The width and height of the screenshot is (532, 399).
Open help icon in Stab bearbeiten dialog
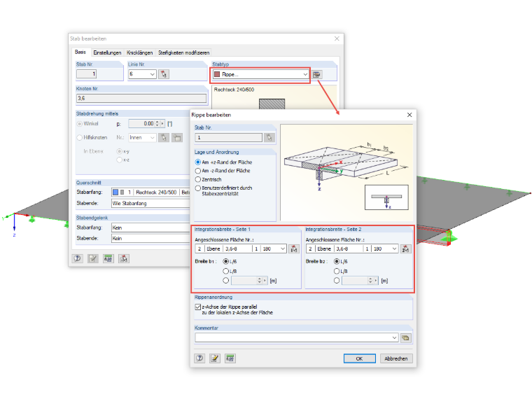[x=78, y=258]
